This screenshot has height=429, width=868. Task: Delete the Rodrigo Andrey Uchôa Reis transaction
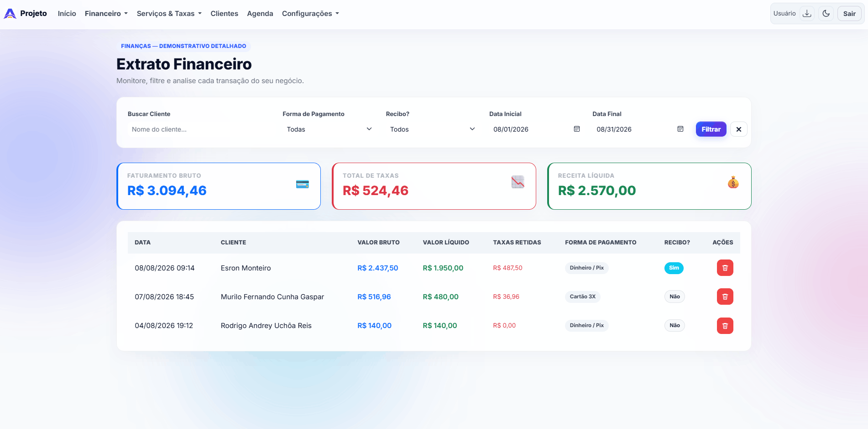pos(725,326)
